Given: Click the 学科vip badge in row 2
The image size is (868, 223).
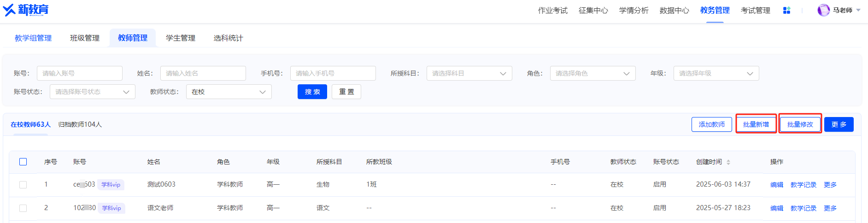Looking at the screenshot, I should tap(111, 208).
